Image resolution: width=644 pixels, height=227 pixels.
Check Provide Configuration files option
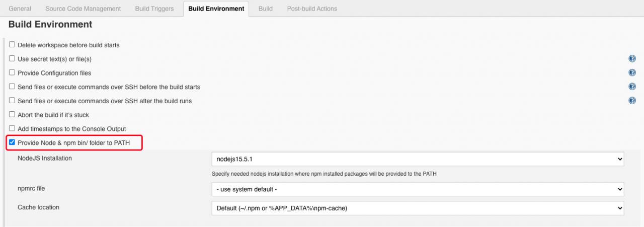[x=12, y=73]
